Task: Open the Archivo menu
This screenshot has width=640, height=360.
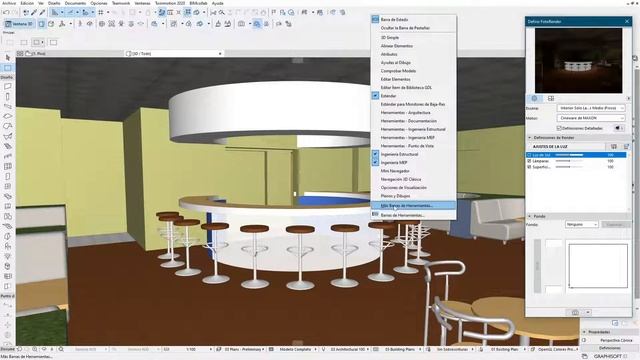Action: 9,3
